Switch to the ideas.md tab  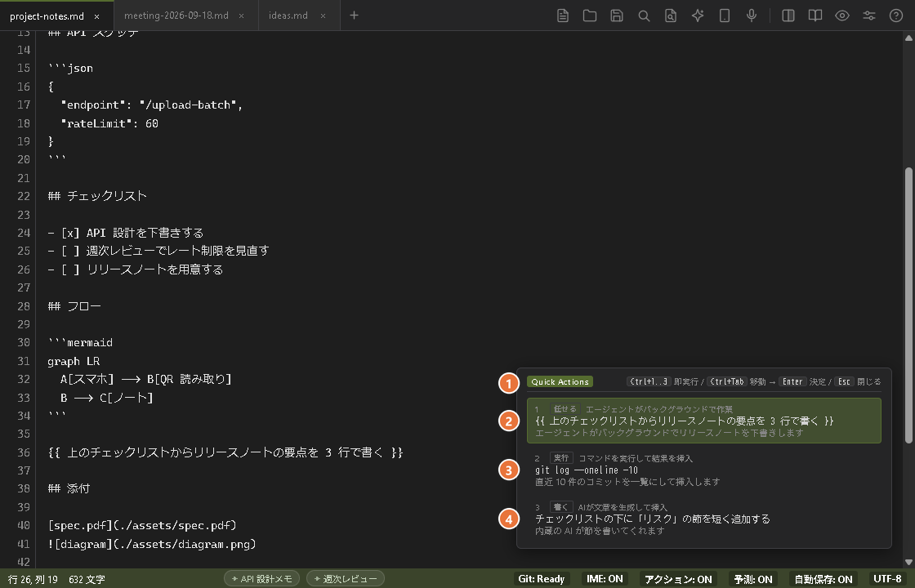click(299, 16)
